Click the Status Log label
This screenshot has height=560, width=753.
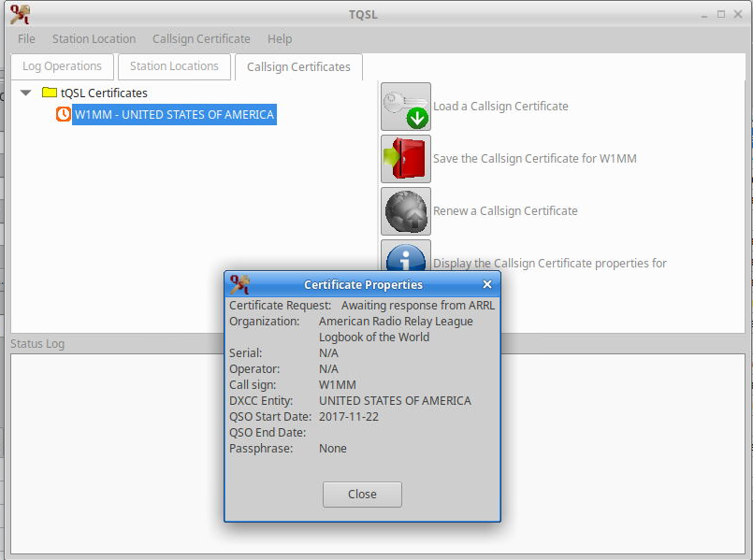pyautogui.click(x=37, y=344)
